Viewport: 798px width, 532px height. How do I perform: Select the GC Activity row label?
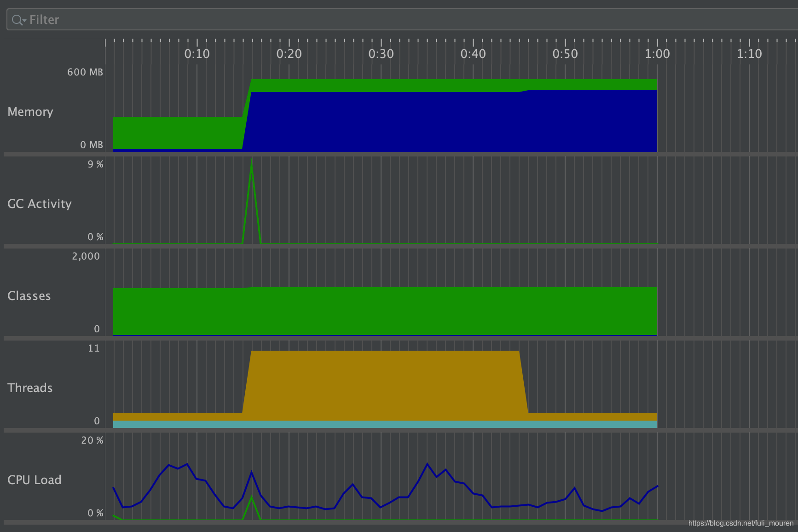tap(40, 204)
